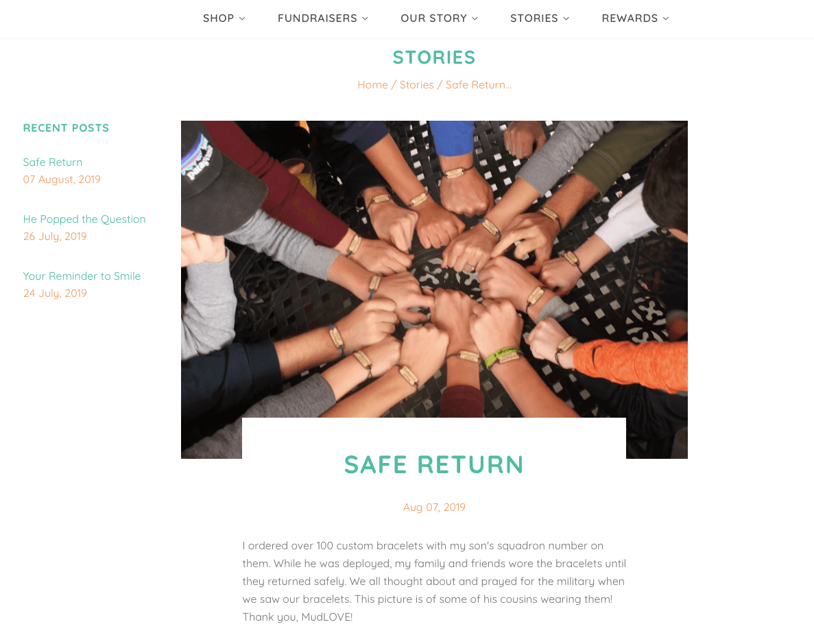Open the REWARDS navigation item
The width and height of the screenshot is (814, 644).
pyautogui.click(x=630, y=19)
